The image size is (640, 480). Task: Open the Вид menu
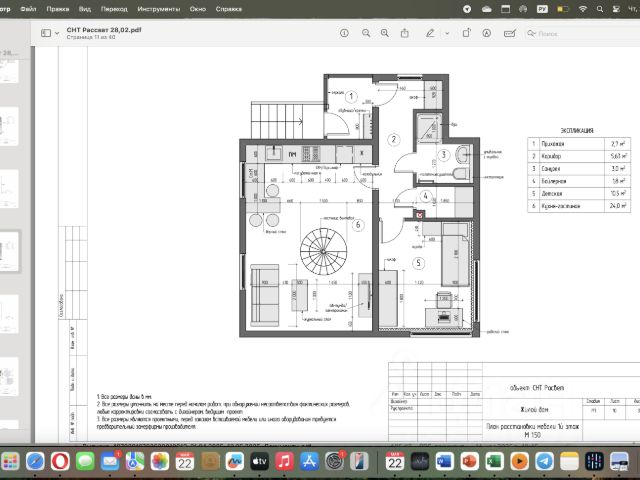(x=85, y=9)
